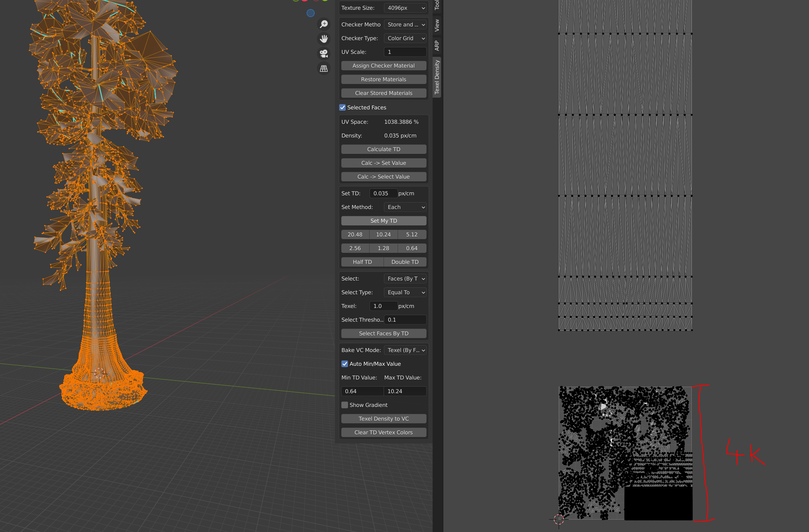This screenshot has width=809, height=532.
Task: Open the Set Method dropdown showing Each
Action: pyautogui.click(x=405, y=207)
